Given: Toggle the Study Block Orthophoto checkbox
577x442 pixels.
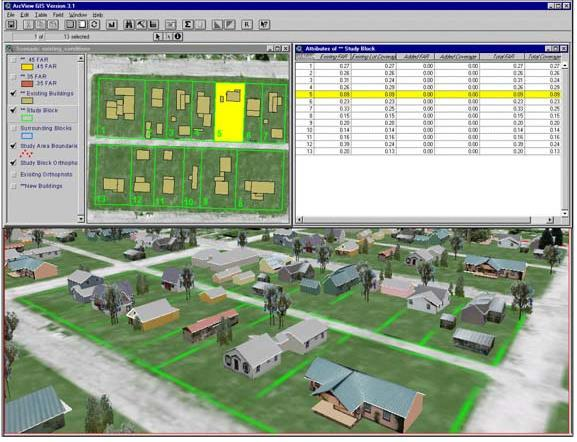Looking at the screenshot, I should 14,163.
